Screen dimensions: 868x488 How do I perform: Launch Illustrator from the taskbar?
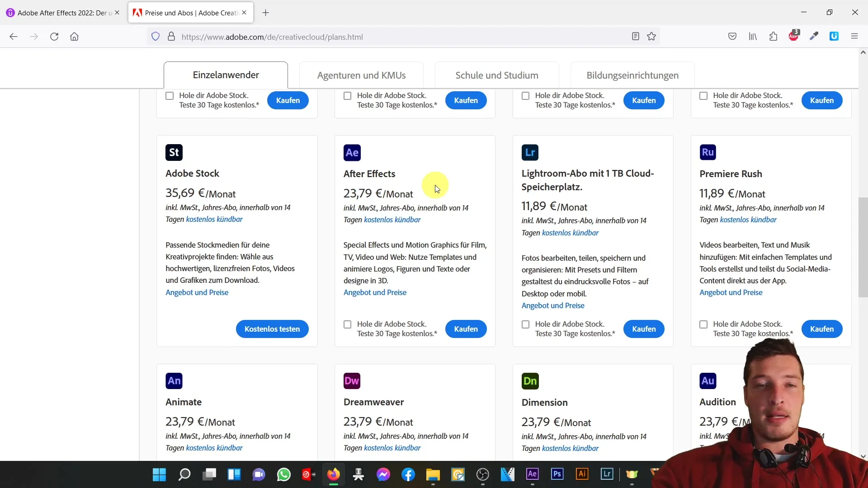[582, 474]
